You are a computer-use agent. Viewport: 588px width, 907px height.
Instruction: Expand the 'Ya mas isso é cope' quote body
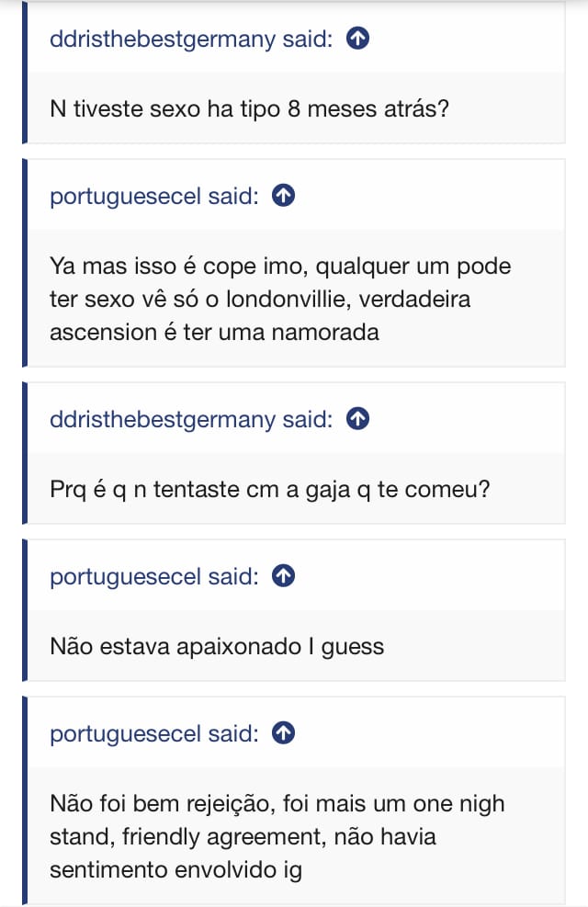[x=280, y=299]
